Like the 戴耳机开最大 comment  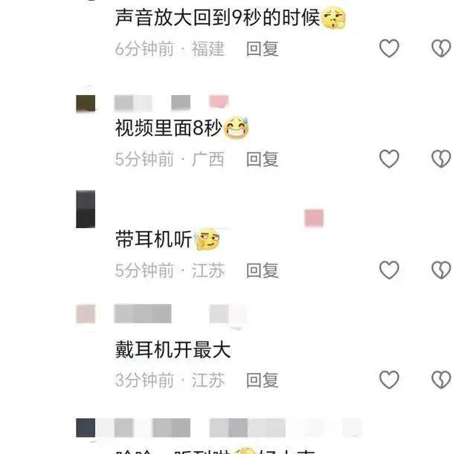coord(389,380)
